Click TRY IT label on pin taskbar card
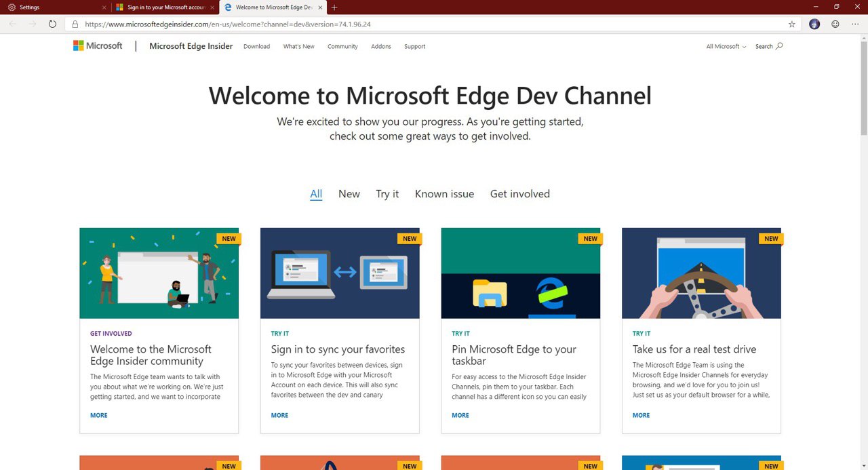The width and height of the screenshot is (868, 470). [x=461, y=334]
